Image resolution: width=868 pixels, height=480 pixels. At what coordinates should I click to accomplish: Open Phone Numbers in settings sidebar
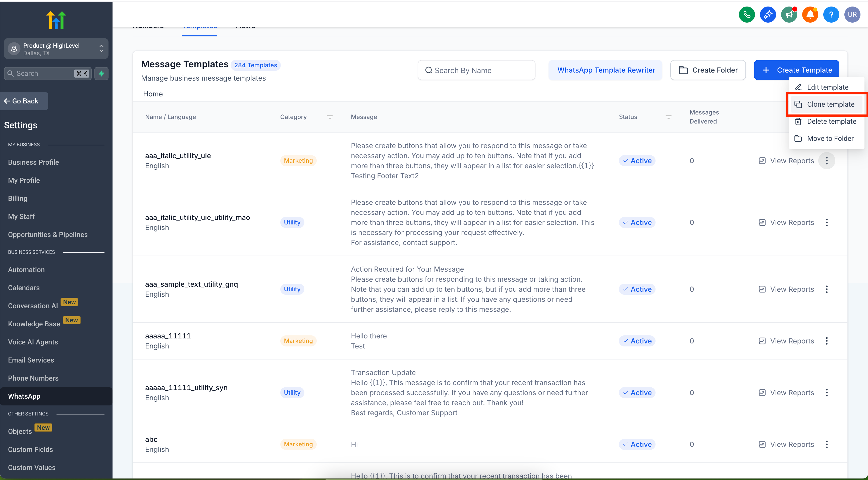[x=33, y=378]
